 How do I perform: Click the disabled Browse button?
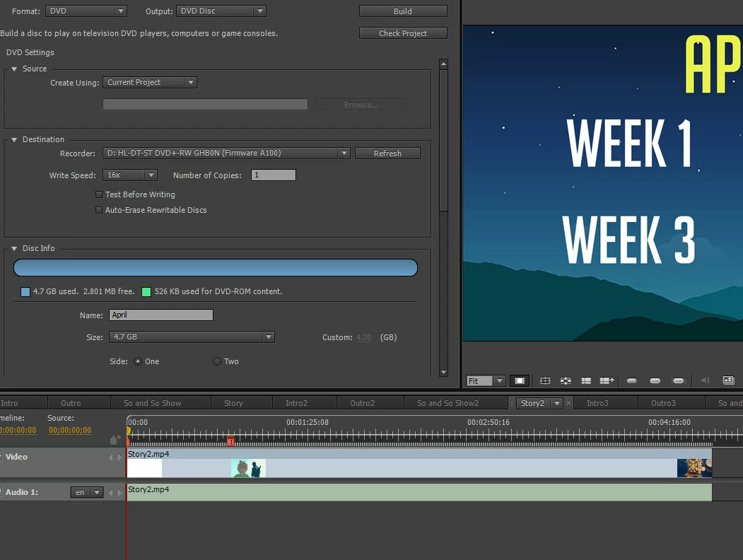coord(361,105)
